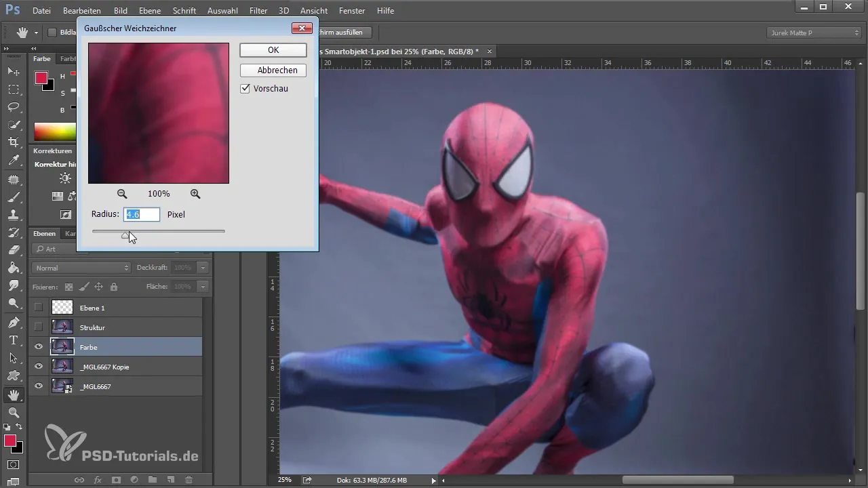Toggle lock all for layer
Image resolution: width=868 pixels, height=488 pixels.
pyautogui.click(x=113, y=287)
